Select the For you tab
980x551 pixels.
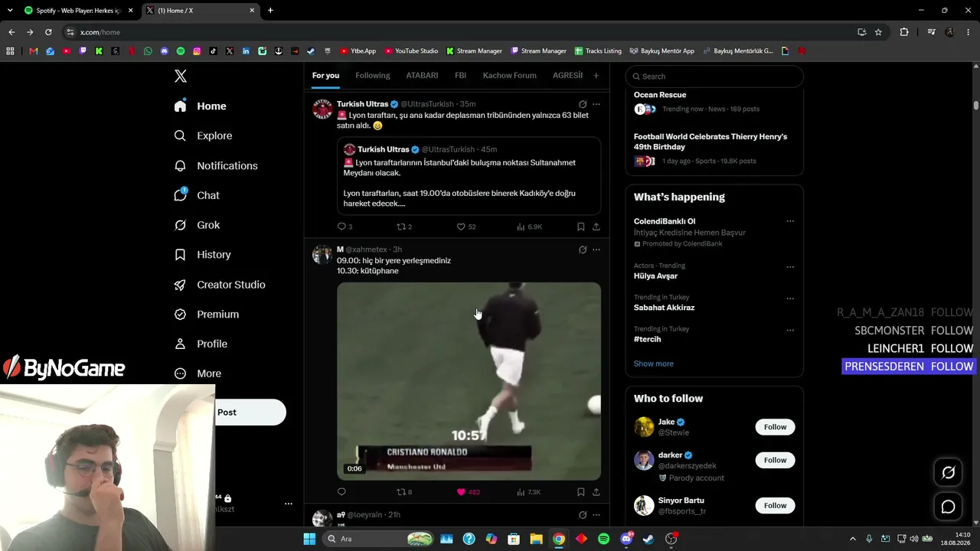coord(325,76)
